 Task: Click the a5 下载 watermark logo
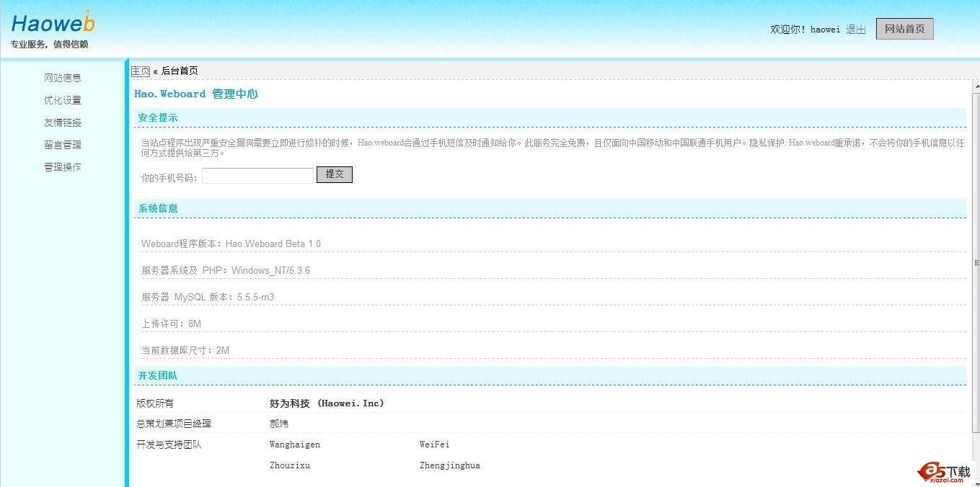944,472
